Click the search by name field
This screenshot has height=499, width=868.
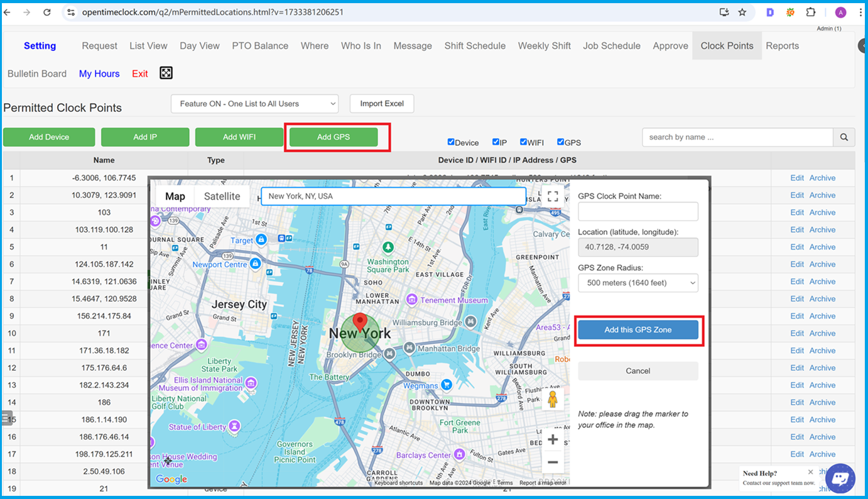737,137
